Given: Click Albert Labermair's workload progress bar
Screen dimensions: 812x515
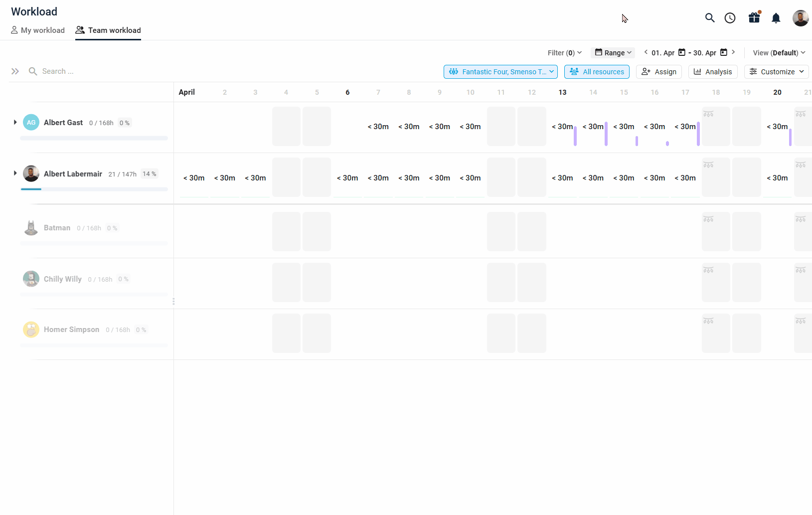Looking at the screenshot, I should click(94, 189).
